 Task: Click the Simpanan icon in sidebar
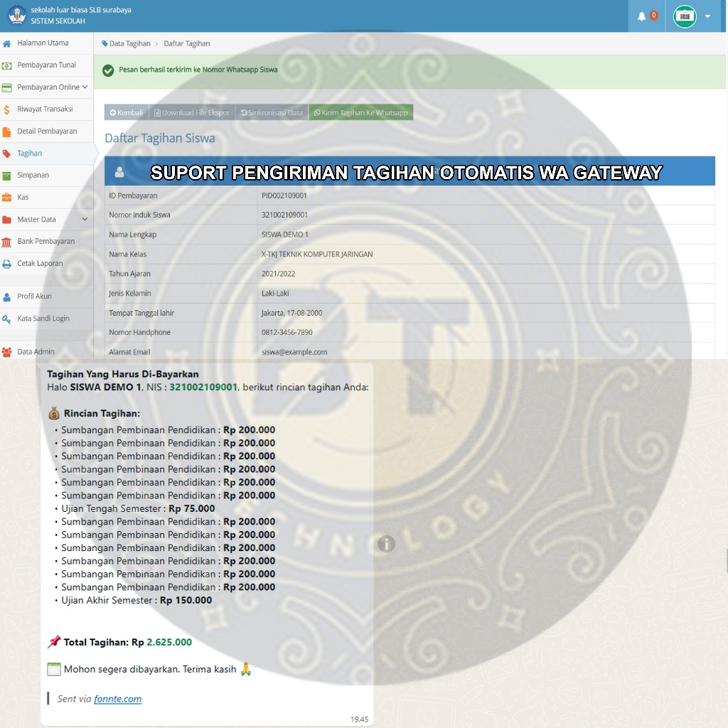click(x=6, y=176)
